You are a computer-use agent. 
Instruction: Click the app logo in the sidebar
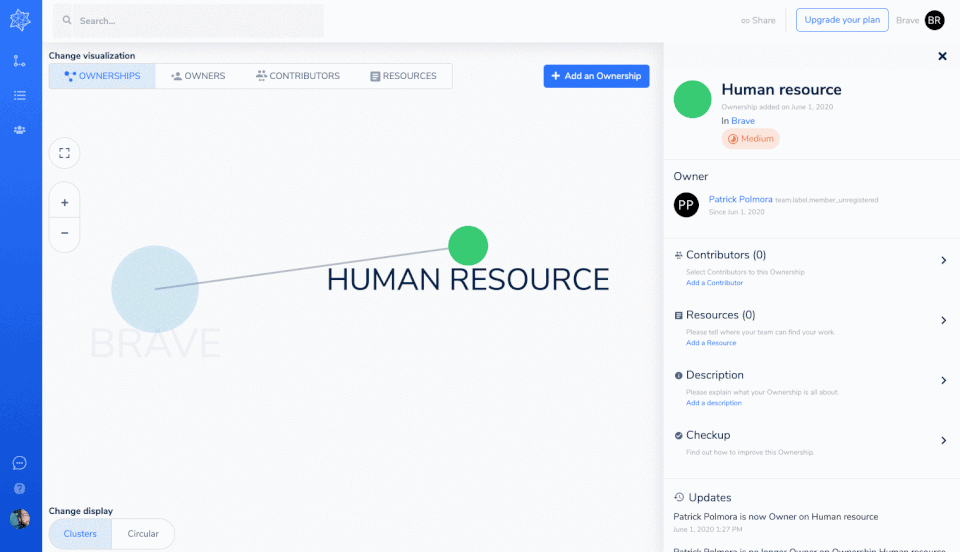(20, 20)
